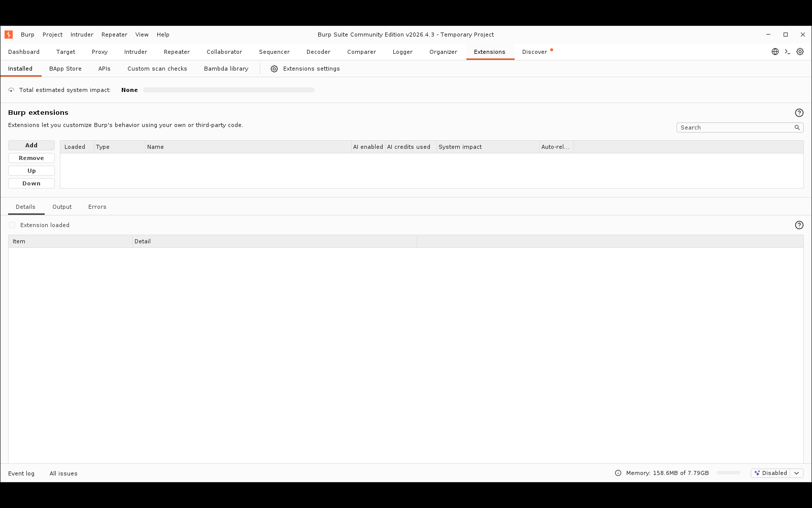
Task: Switch to the Organizer tab
Action: pos(443,52)
